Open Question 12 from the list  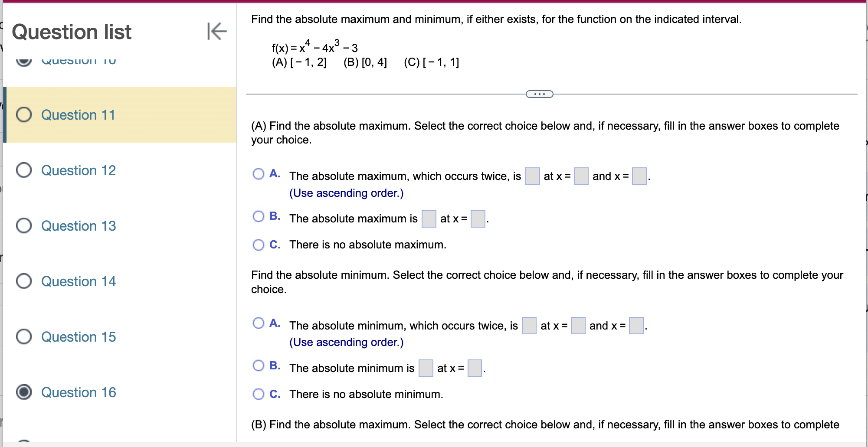78,170
